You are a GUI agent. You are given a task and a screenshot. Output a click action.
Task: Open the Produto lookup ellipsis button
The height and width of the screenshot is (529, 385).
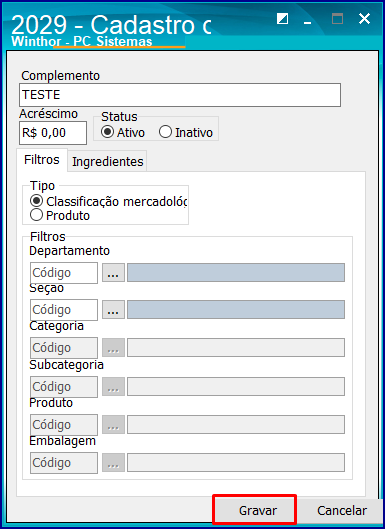click(113, 425)
